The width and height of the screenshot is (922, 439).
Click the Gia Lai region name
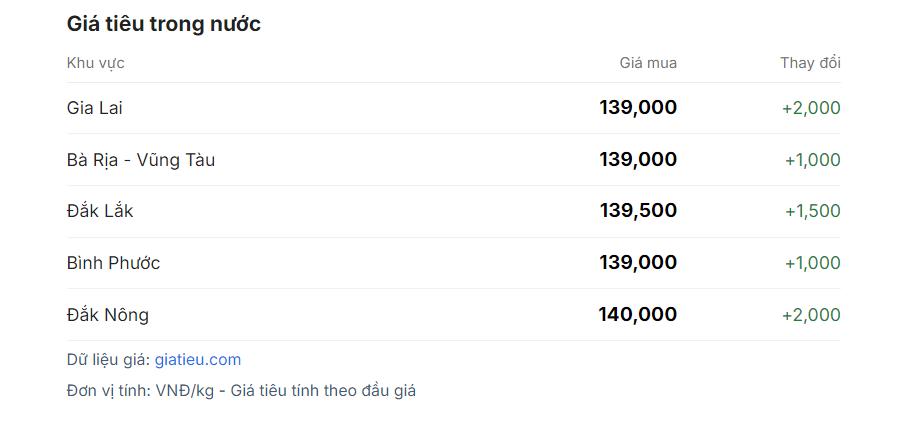point(95,108)
